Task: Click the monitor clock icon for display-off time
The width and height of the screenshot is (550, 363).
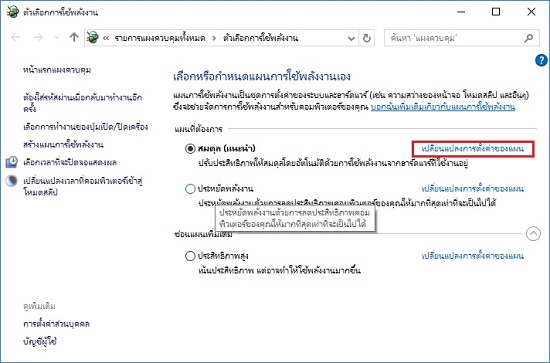Action: click(x=12, y=162)
